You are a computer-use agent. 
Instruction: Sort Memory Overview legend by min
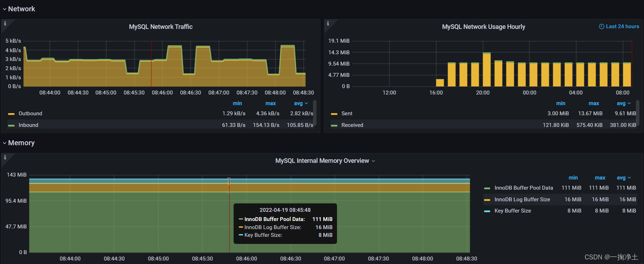pyautogui.click(x=573, y=178)
